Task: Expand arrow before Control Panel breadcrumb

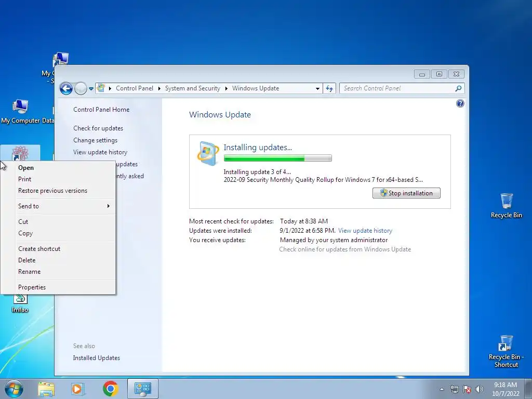Action: 110,88
